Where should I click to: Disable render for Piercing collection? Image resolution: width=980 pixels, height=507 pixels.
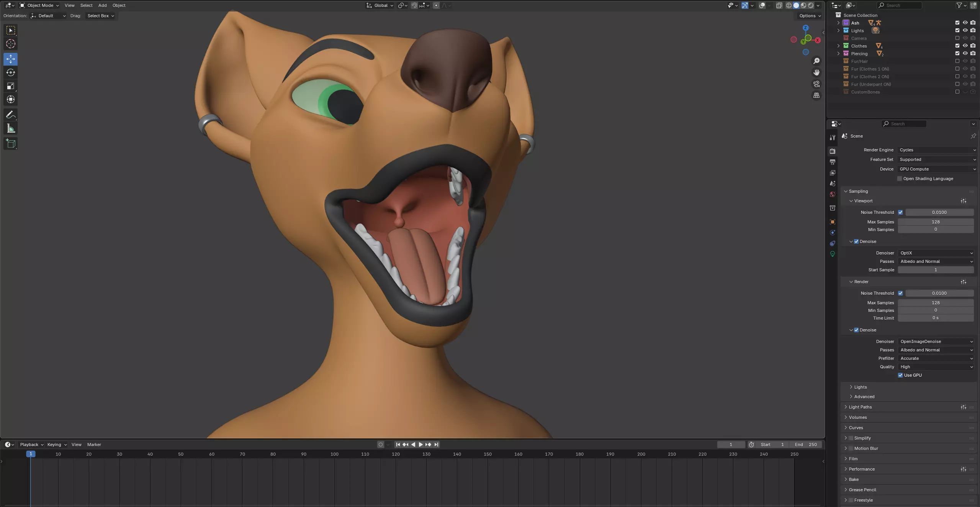[973, 53]
